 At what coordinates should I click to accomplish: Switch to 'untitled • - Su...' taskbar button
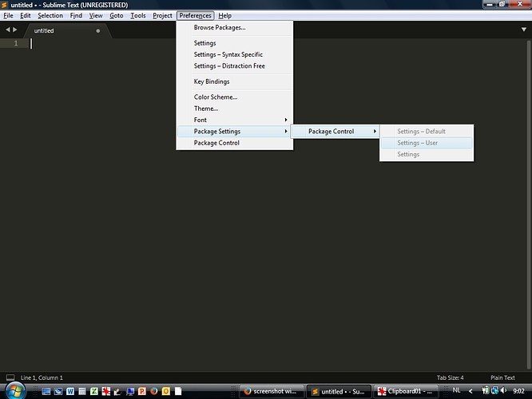pyautogui.click(x=339, y=392)
